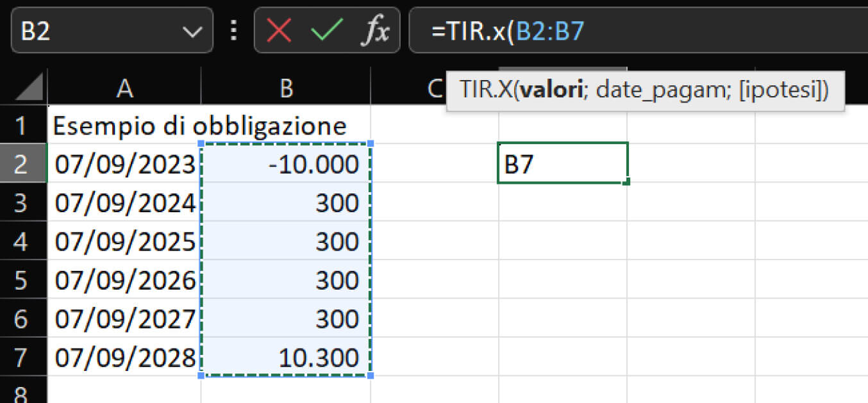The width and height of the screenshot is (868, 403).
Task: Select the cell with -10.000 value
Action: (286, 163)
